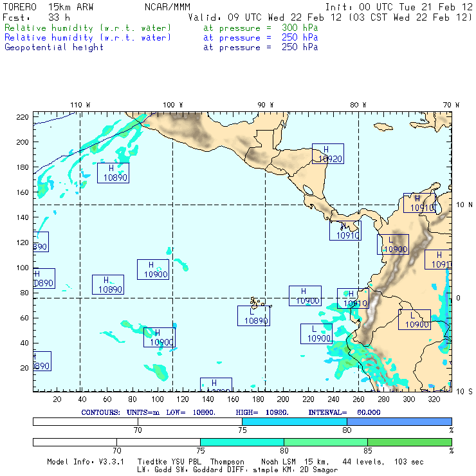This screenshot has height=476, width=476.
Task: Click 'Init: 00 UTC Tue 21 Feb 12'
Action: pyautogui.click(x=399, y=7)
